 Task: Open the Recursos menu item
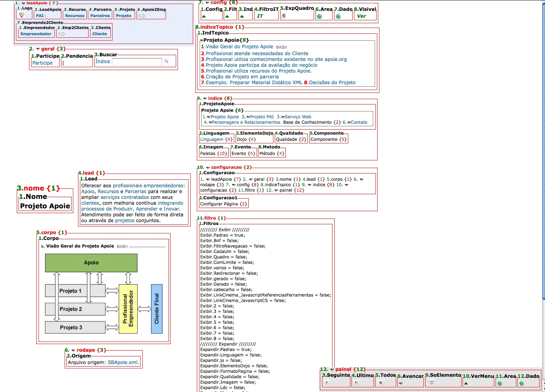click(75, 16)
